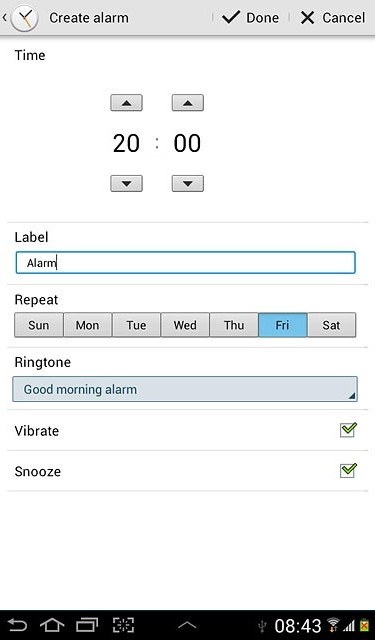Open the recent apps icon

point(87,625)
